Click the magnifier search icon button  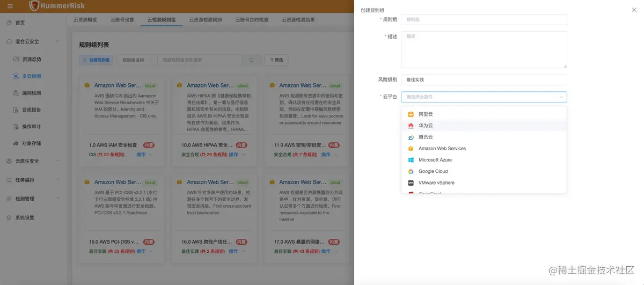(251, 60)
